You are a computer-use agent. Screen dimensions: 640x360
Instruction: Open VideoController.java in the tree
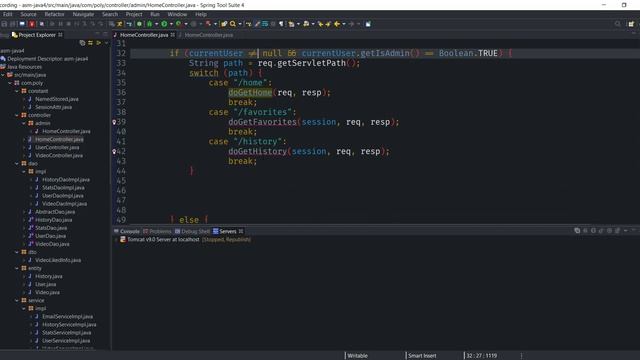(59, 156)
